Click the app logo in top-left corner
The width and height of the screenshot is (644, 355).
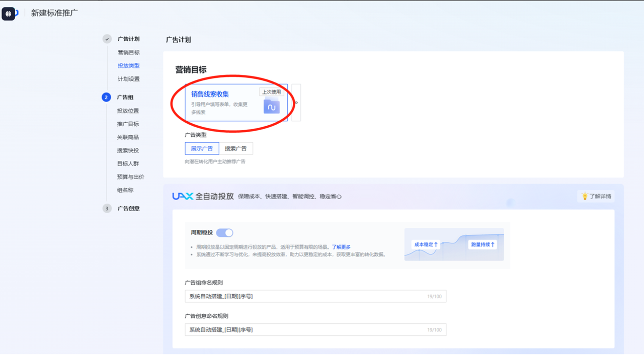point(9,13)
